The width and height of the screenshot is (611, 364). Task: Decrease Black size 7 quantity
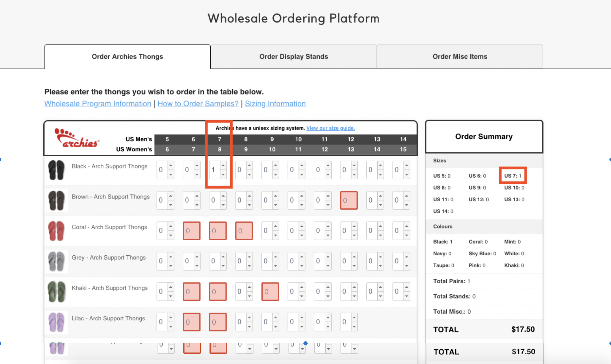(x=223, y=174)
